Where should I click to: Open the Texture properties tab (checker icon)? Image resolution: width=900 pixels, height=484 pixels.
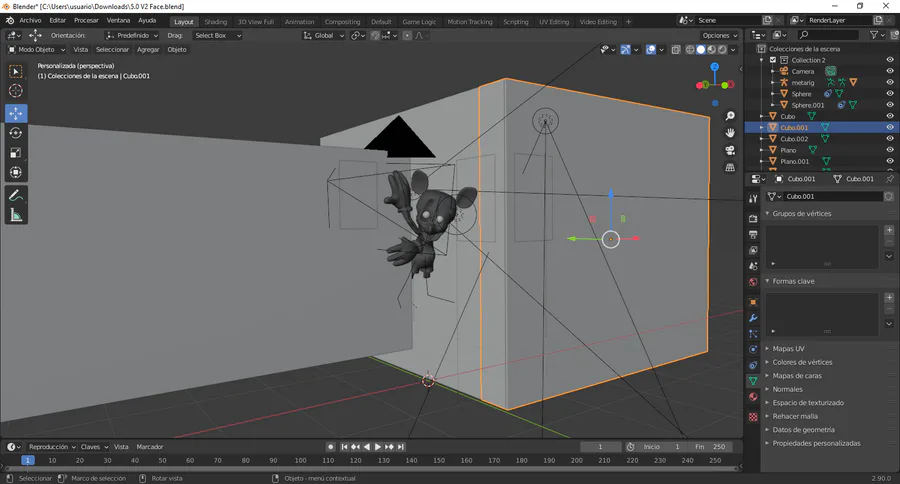[x=753, y=417]
